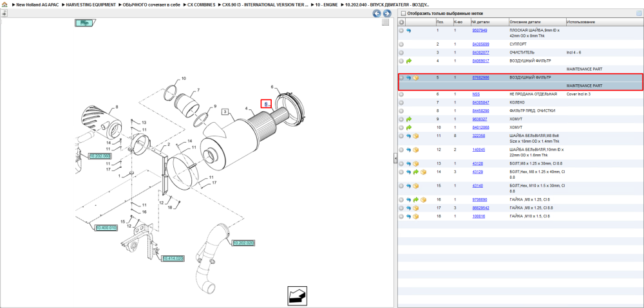Open CX6.90 I3 International Version breadcrumb
Screen dimensions: 644x308
(x=265, y=5)
